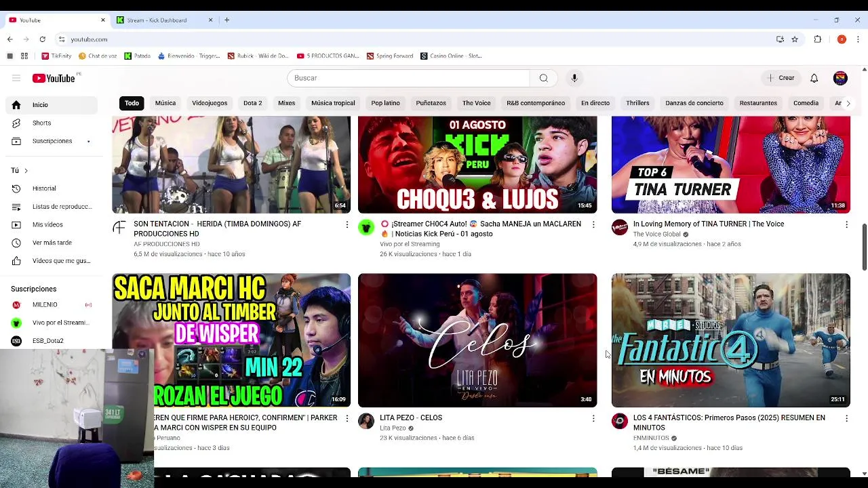This screenshot has height=488, width=868.
Task: Open the Vivo por el Streaming subscription
Action: 52,323
